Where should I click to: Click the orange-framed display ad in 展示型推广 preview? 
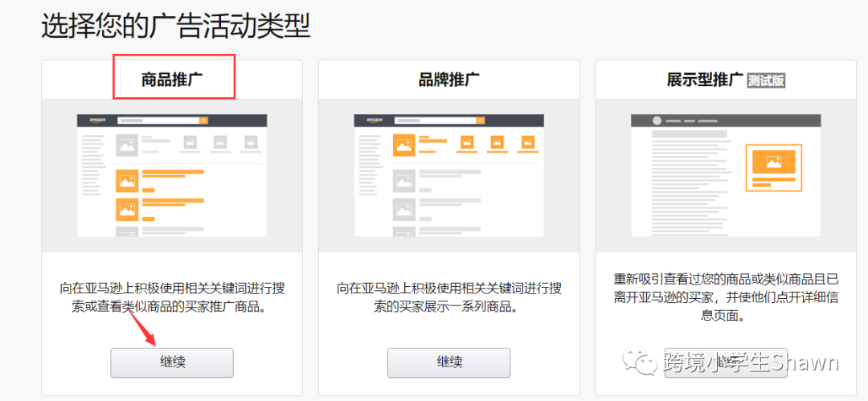tap(774, 167)
